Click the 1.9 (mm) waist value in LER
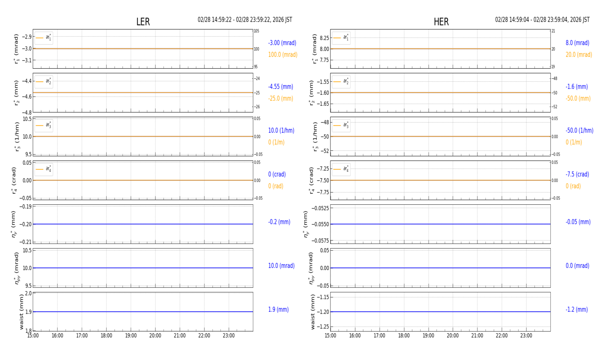Image resolution: width=595 pixels, height=364 pixels. (279, 310)
